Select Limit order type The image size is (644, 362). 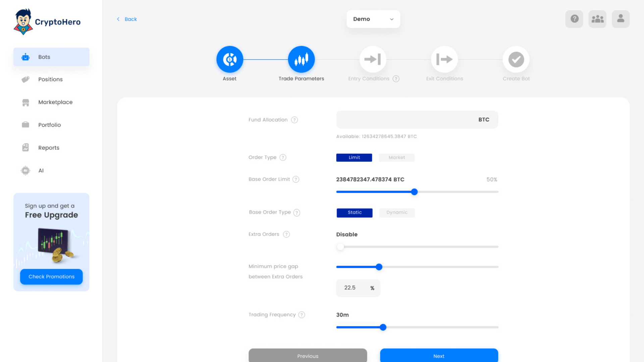354,158
